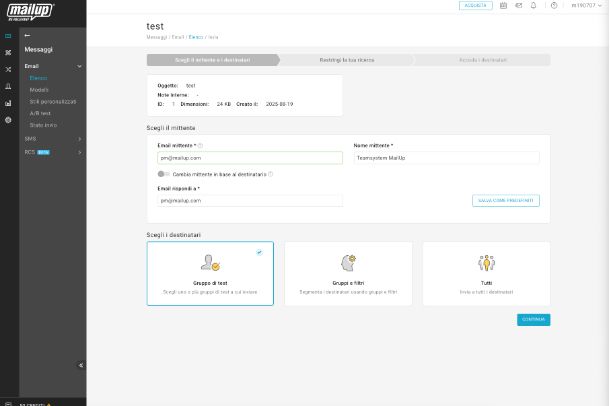This screenshot has height=406, width=610.
Task: Click the calendar icon in top bar
Action: (x=503, y=6)
